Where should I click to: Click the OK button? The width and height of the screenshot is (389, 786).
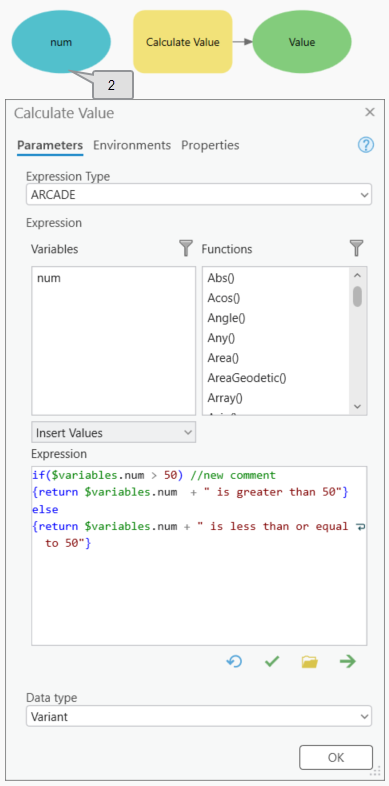336,757
